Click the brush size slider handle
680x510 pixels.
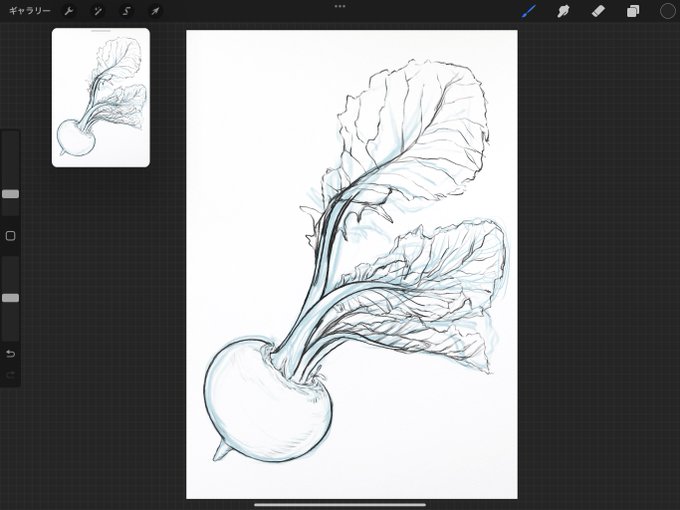(10, 194)
